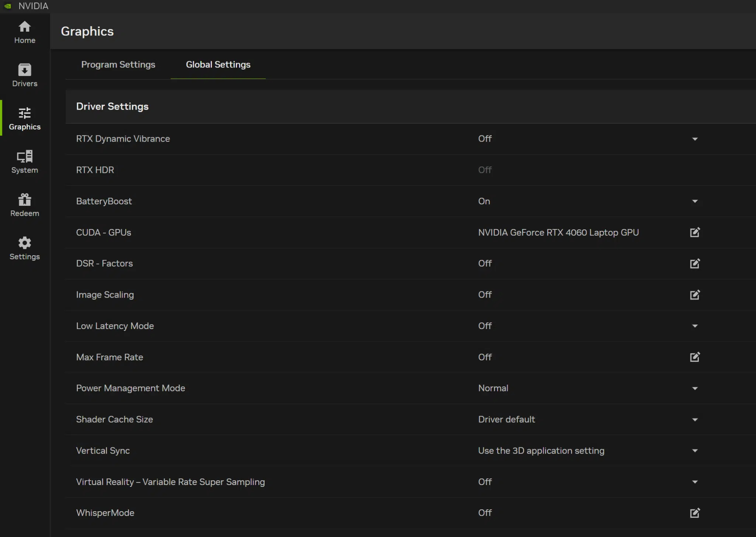This screenshot has width=756, height=537.
Task: Open the Redeem gift section
Action: coord(25,205)
